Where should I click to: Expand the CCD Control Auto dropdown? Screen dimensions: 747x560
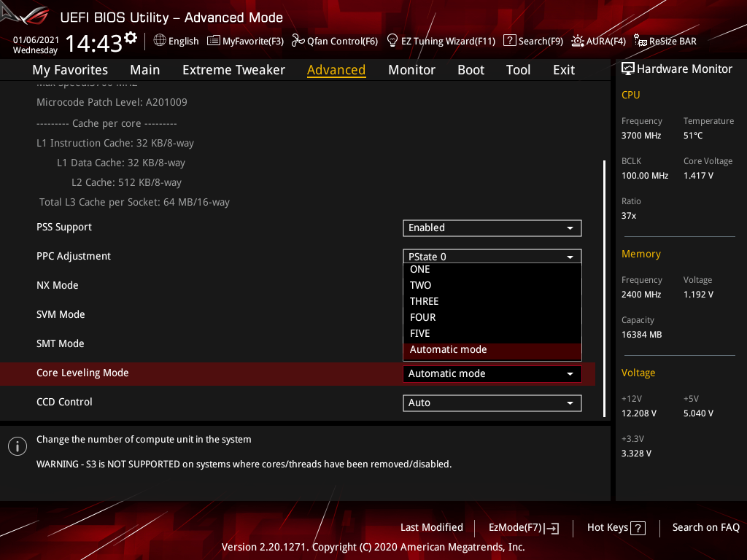[x=492, y=402]
